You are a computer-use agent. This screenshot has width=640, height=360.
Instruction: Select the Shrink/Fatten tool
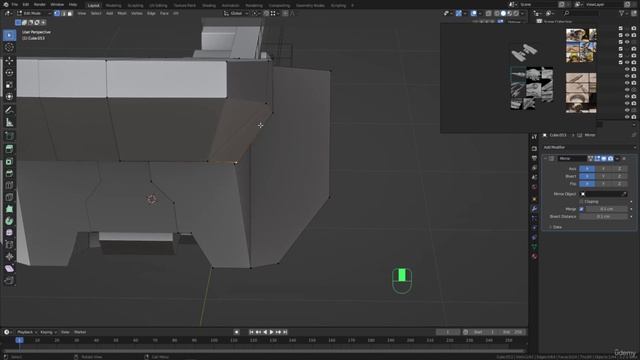[9, 256]
